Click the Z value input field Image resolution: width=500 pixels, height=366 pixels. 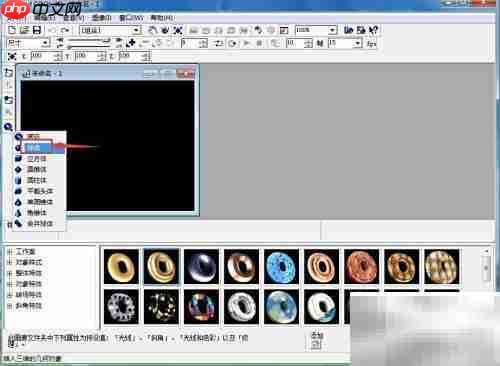coord(129,56)
